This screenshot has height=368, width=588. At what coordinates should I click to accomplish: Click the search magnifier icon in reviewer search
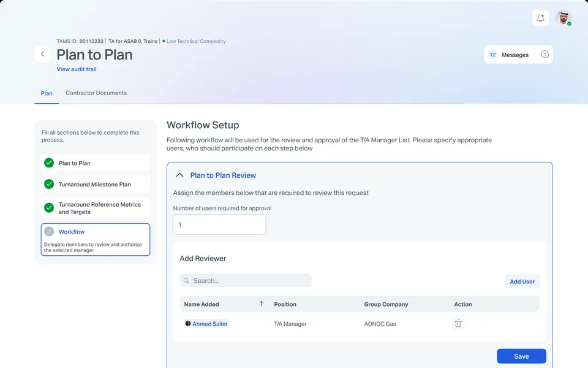(186, 280)
